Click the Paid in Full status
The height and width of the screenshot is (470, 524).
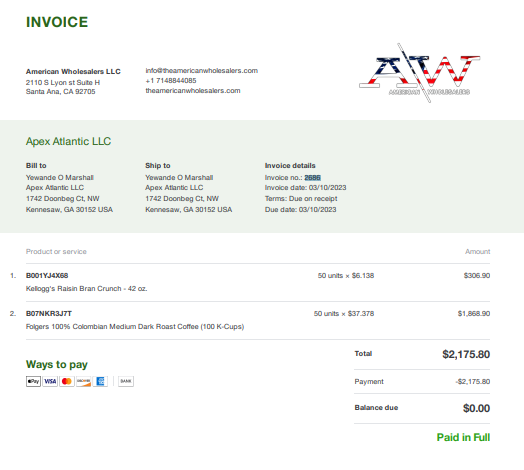click(x=464, y=437)
